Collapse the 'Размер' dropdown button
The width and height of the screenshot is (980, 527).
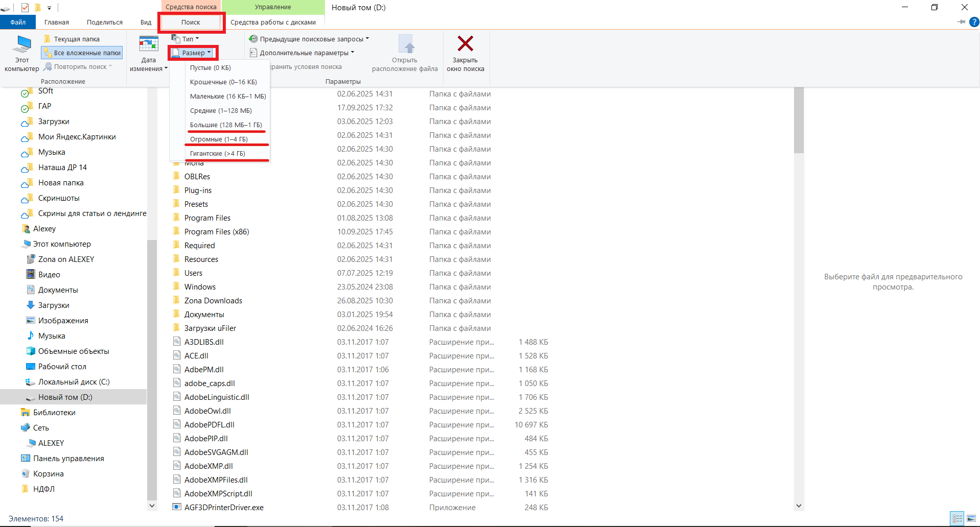[192, 53]
